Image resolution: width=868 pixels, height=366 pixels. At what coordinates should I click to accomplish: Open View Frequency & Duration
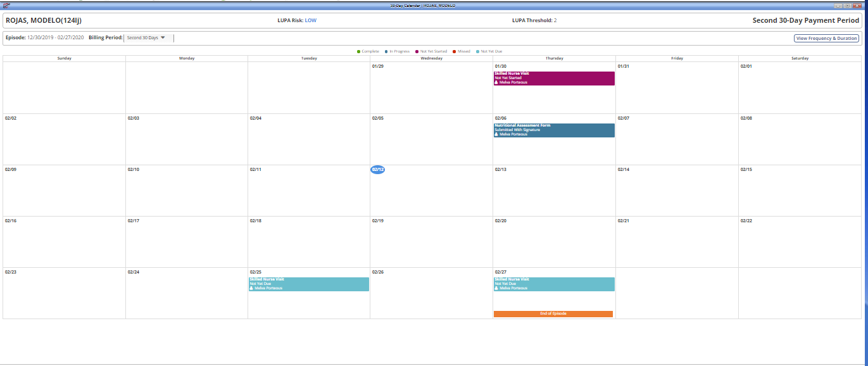tap(826, 38)
